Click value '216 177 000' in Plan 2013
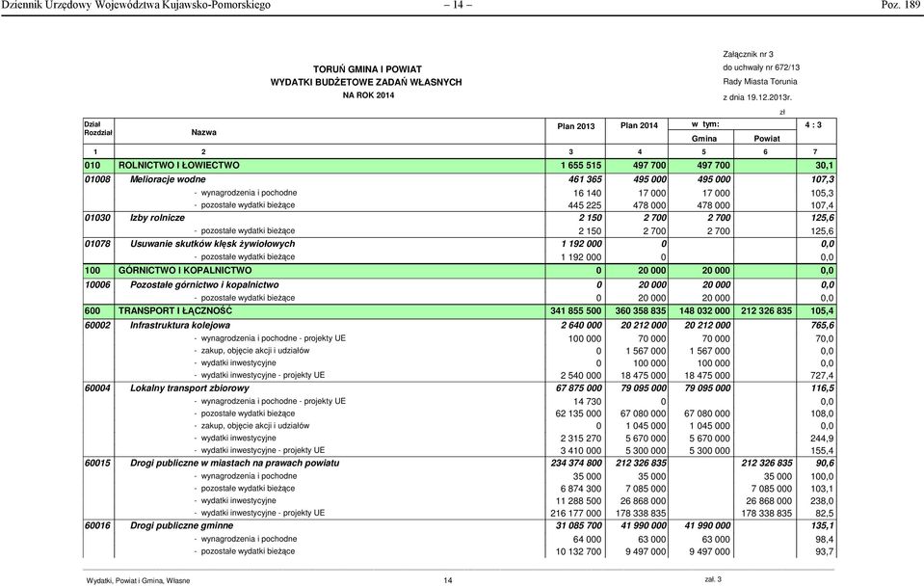The width and height of the screenshot is (924, 587). 576,514
